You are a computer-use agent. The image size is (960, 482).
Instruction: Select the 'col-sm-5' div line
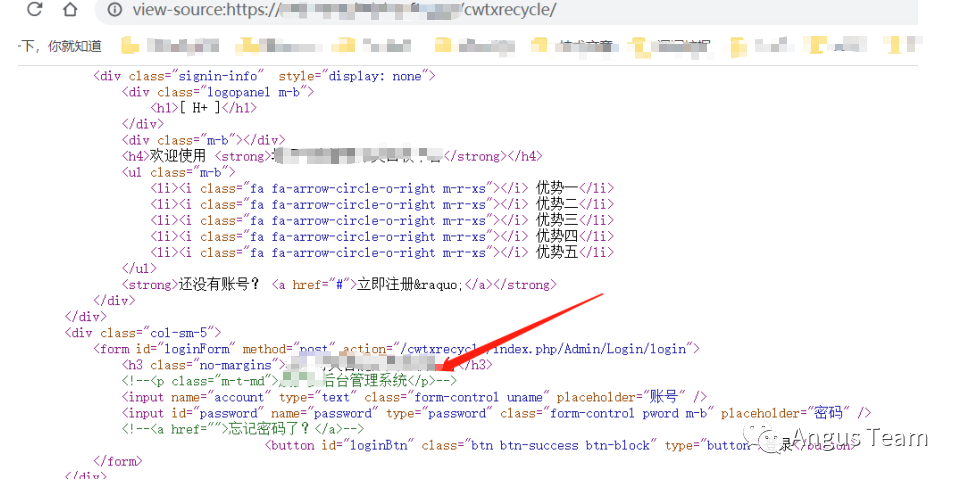143,333
